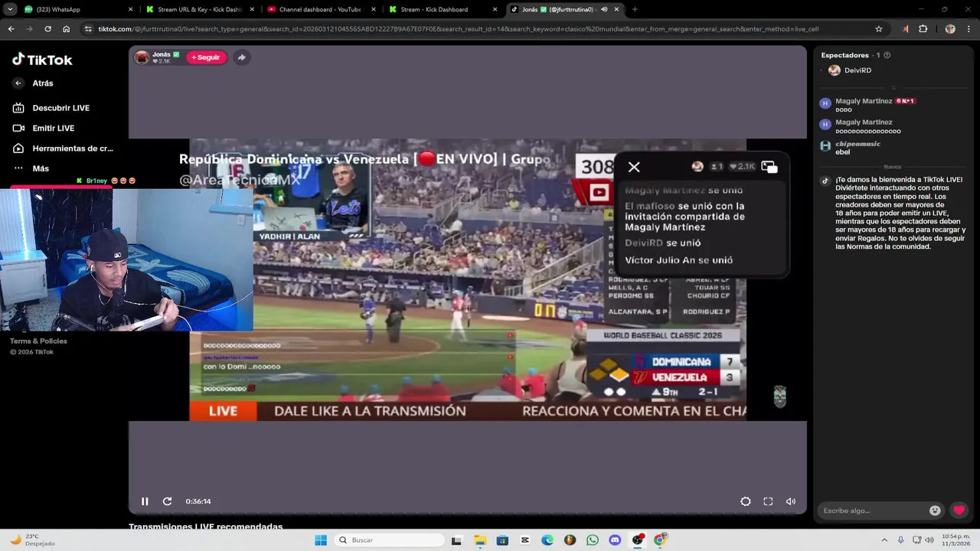Image resolution: width=980 pixels, height=551 pixels.
Task: Open OBS Studio from the taskbar
Action: (638, 540)
